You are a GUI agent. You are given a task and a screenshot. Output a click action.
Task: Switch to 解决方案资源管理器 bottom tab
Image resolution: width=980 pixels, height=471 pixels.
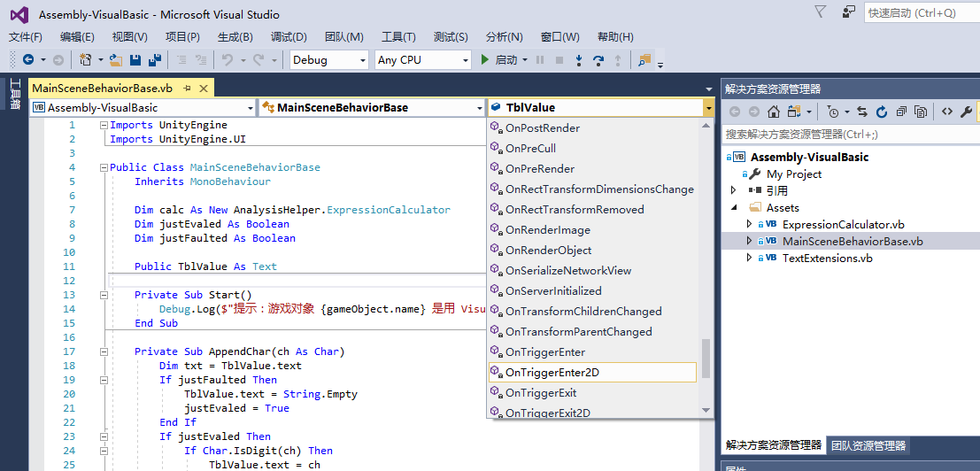pyautogui.click(x=773, y=444)
